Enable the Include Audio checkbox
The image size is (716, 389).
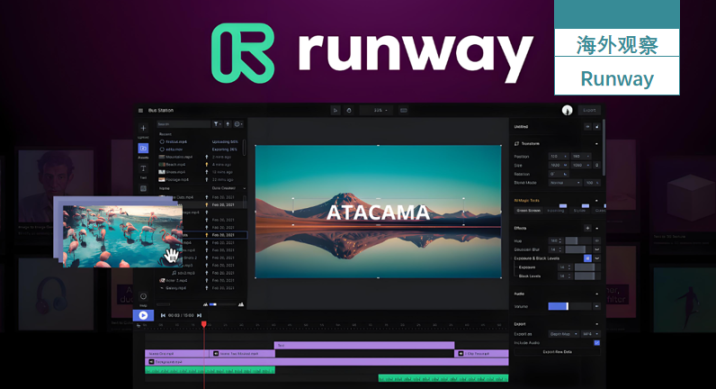tap(597, 342)
